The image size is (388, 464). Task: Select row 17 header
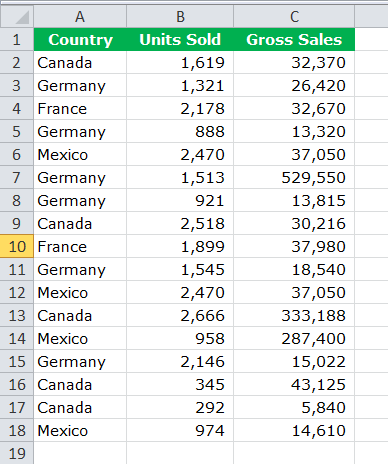pyautogui.click(x=17, y=407)
